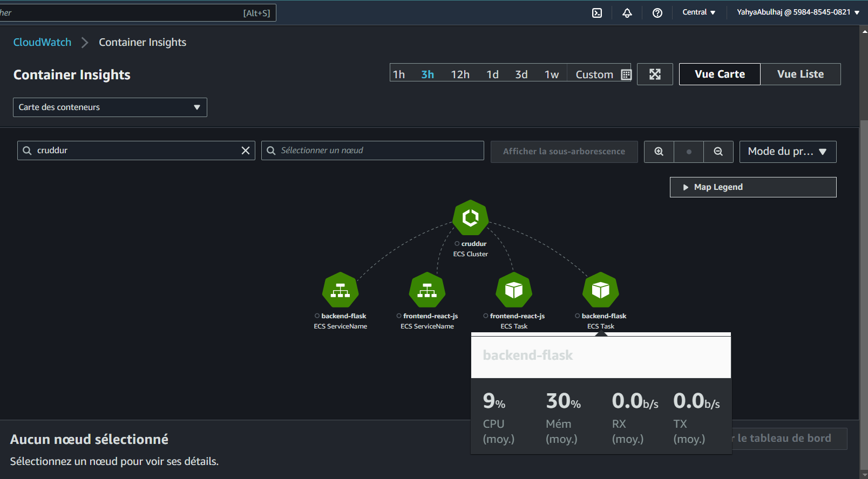
Task: Open the YahyaAbulhaj account menu
Action: tap(798, 12)
